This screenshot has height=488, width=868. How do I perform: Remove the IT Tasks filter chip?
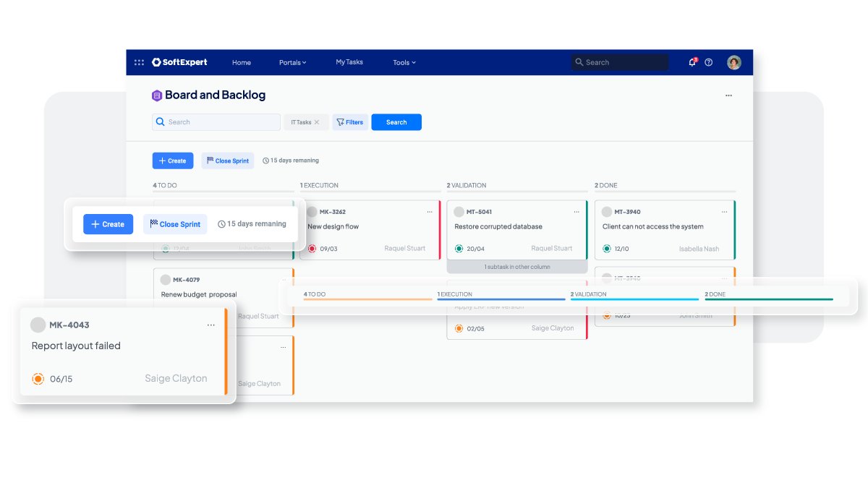click(317, 122)
